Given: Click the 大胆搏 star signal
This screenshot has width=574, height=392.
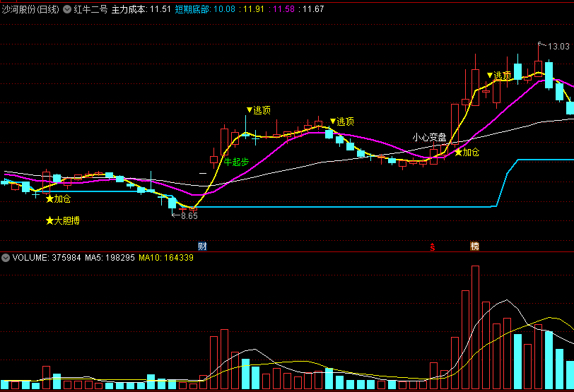Looking at the screenshot, I should [63, 221].
